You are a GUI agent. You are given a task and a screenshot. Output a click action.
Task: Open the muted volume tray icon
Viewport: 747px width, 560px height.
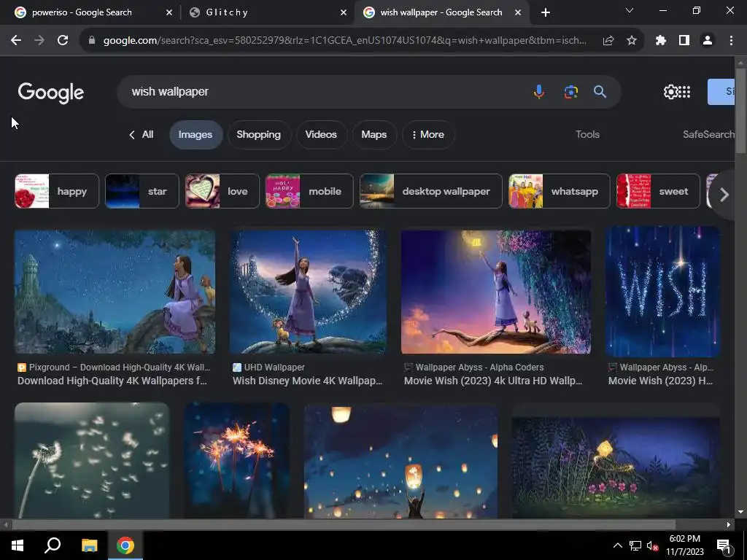(653, 545)
